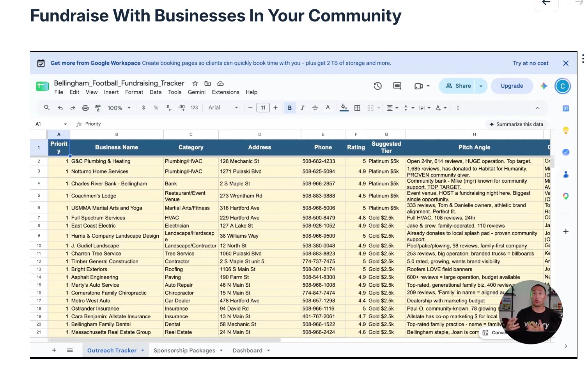Open the File menu
The width and height of the screenshot is (588, 367).
(x=59, y=92)
